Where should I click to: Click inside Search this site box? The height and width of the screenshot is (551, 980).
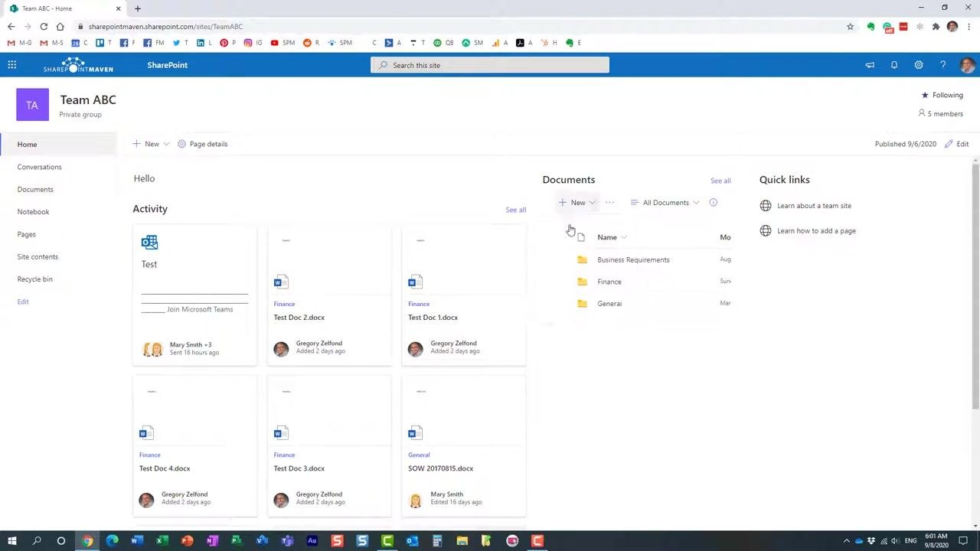pos(490,65)
